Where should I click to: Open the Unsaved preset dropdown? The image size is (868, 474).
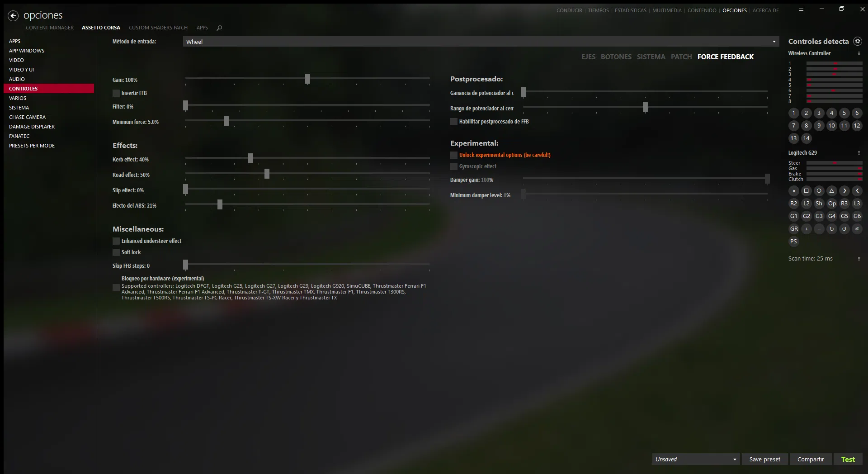pyautogui.click(x=696, y=459)
